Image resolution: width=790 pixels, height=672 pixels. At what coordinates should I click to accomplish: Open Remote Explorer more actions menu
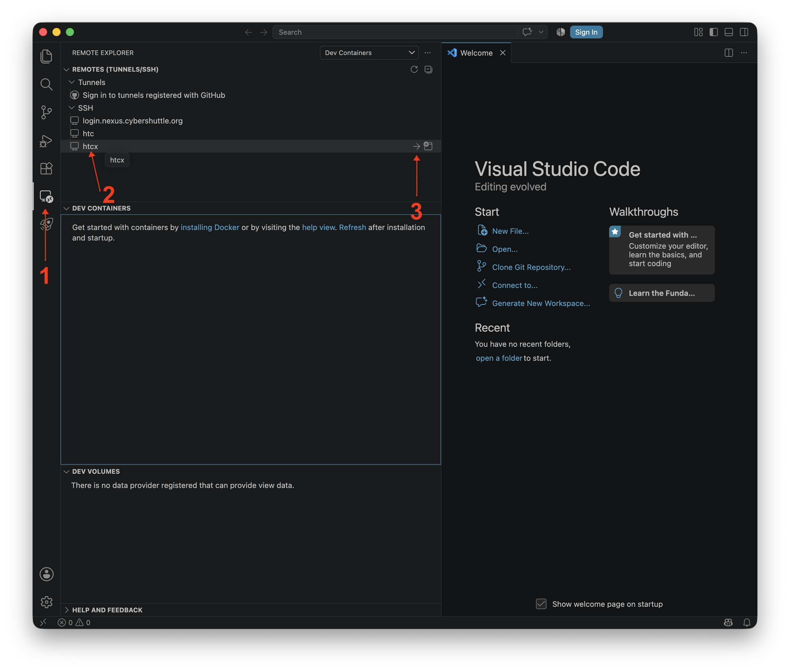(428, 53)
